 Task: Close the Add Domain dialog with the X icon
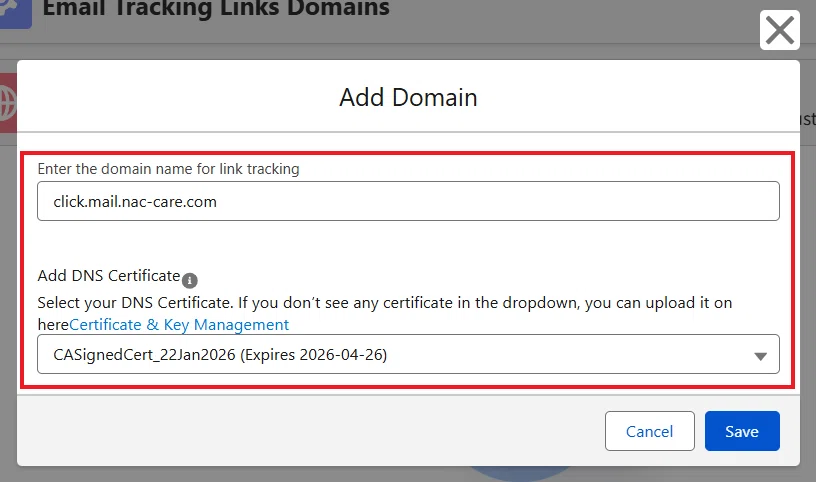click(x=780, y=30)
